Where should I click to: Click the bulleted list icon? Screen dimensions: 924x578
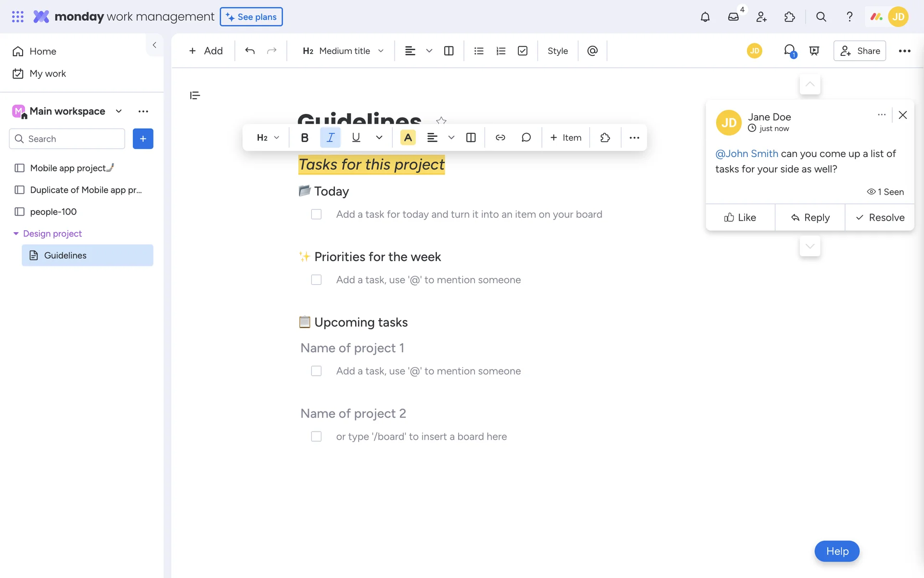tap(478, 51)
